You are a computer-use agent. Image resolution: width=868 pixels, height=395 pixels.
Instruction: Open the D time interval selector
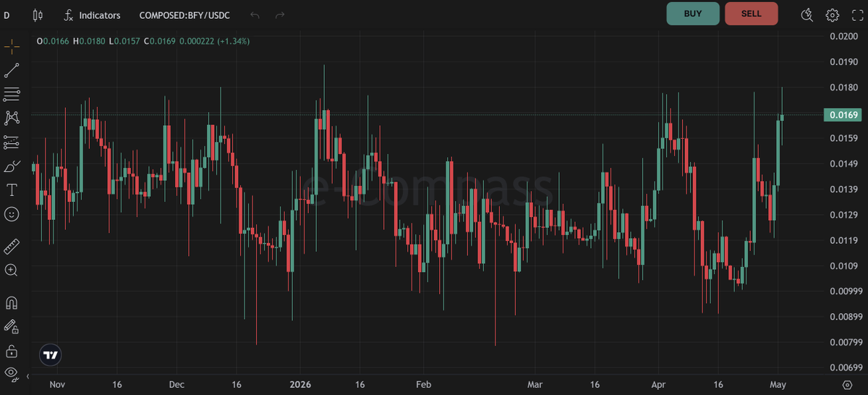7,14
